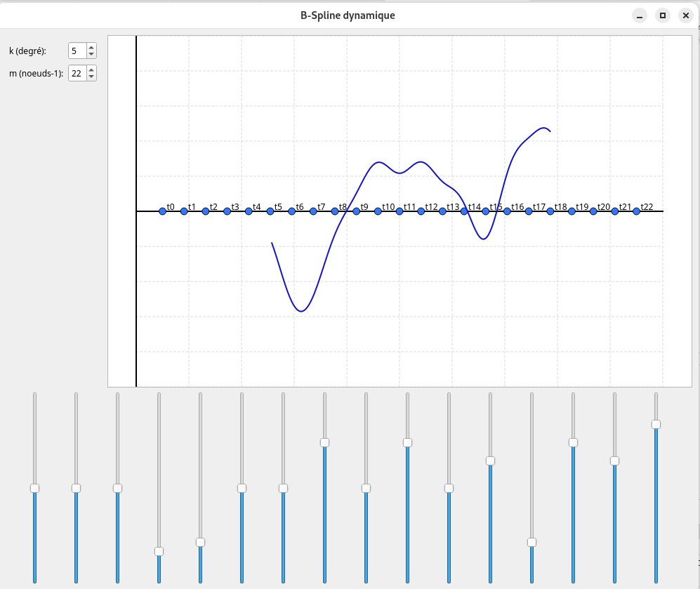
Task: Decrease the m (noeuds-1) value with down arrow
Action: tap(91, 77)
